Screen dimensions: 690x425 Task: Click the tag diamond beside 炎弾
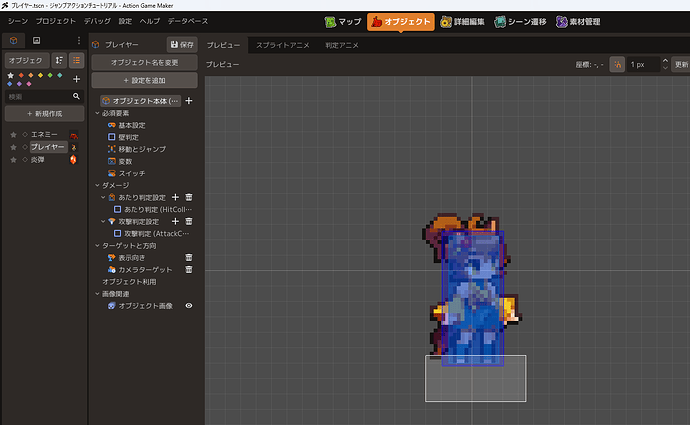25,160
